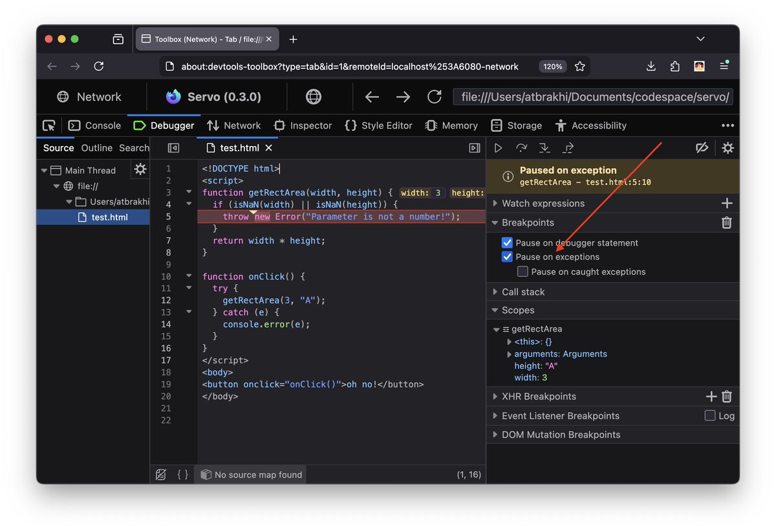Click the Resume play button
Viewport: 776px width, 532px height.
(x=498, y=148)
